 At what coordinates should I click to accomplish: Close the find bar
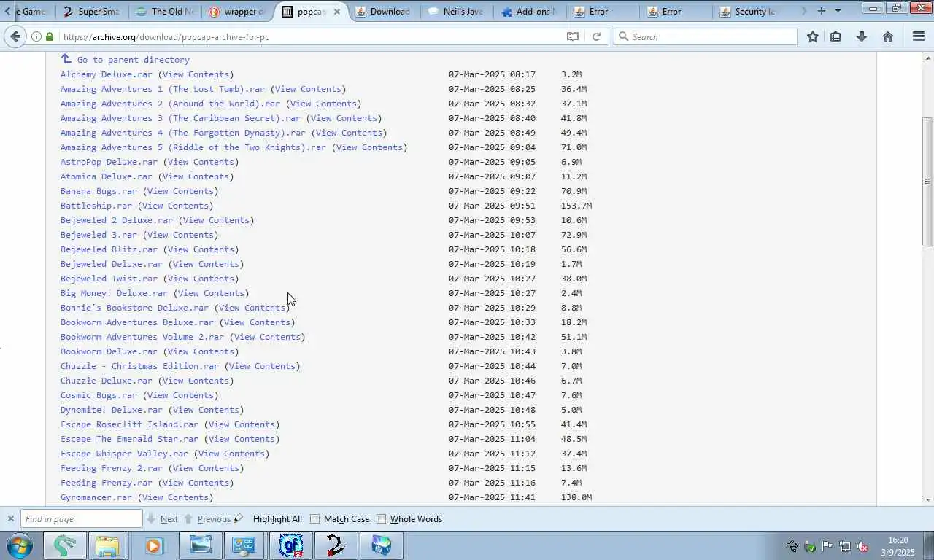click(10, 519)
